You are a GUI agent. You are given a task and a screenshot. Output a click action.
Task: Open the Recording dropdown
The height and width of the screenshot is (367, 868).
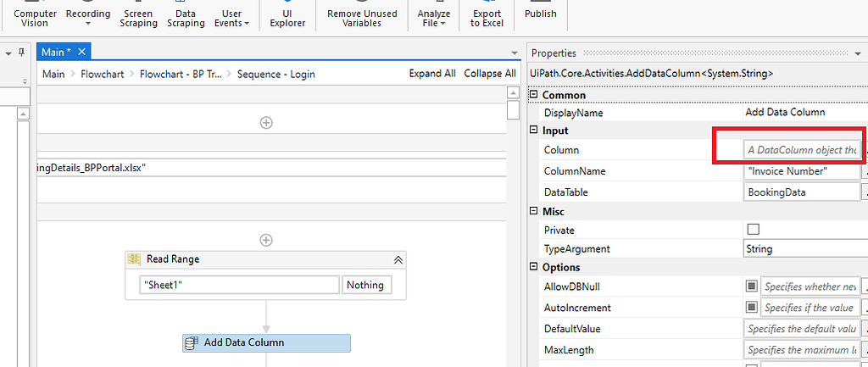88,18
